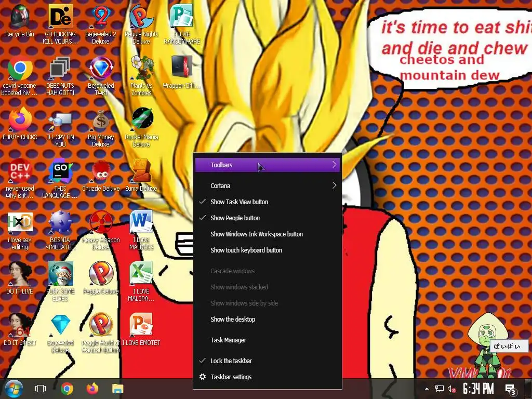Uncheck Lock the taskbar
The image size is (532, 399).
[268, 361]
